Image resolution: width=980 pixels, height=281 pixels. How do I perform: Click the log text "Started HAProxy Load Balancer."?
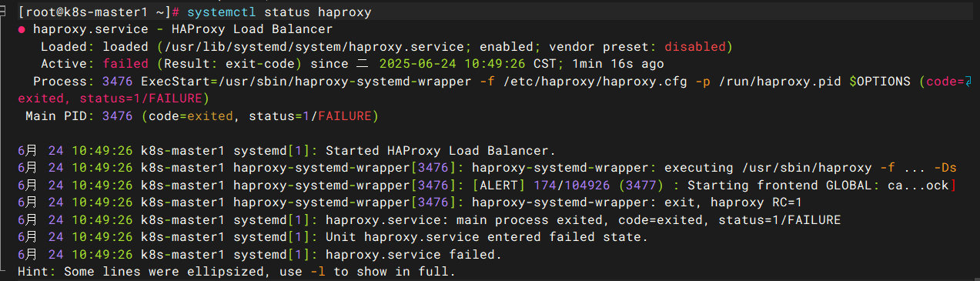tap(440, 150)
